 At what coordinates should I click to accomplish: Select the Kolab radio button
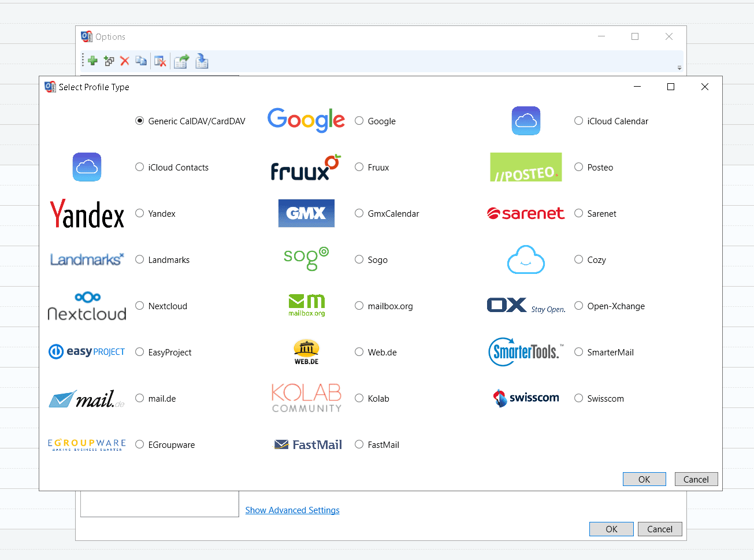coord(372,398)
